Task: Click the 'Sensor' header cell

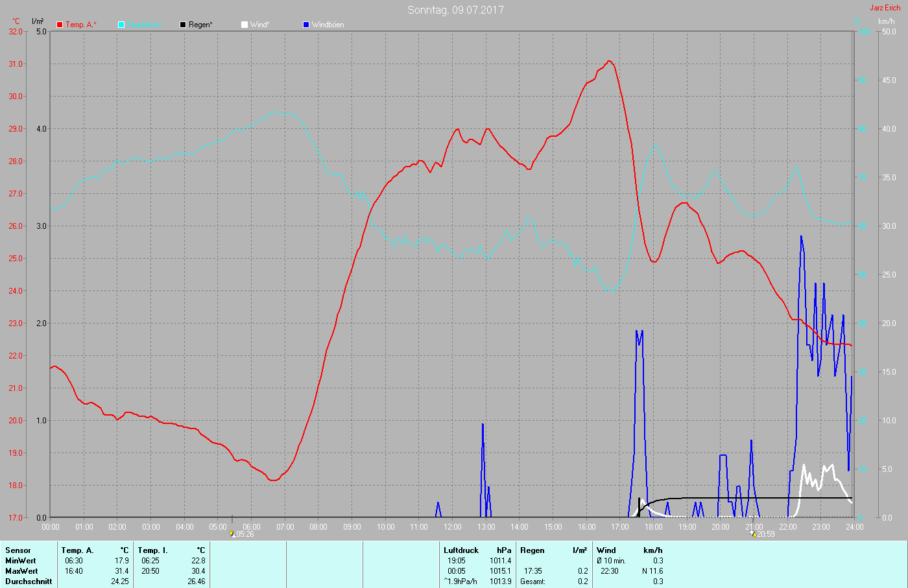Action: 18,550
